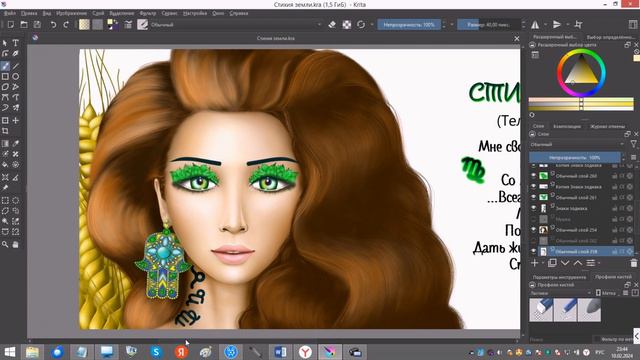Viewport: 640px width, 360px height.
Task: Select the Pan hand tool
Action: [16, 244]
